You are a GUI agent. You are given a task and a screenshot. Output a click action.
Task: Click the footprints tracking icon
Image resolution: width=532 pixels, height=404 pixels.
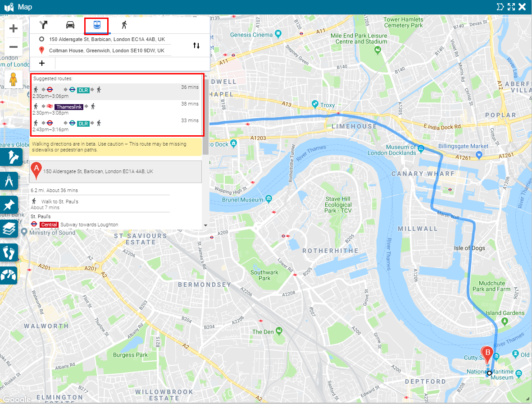[x=9, y=252]
